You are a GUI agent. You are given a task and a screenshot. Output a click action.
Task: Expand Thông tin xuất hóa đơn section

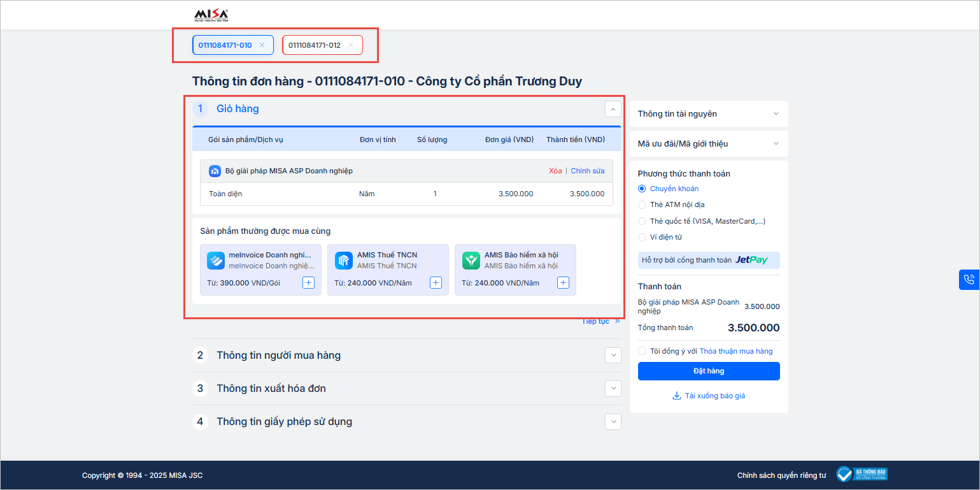point(613,389)
